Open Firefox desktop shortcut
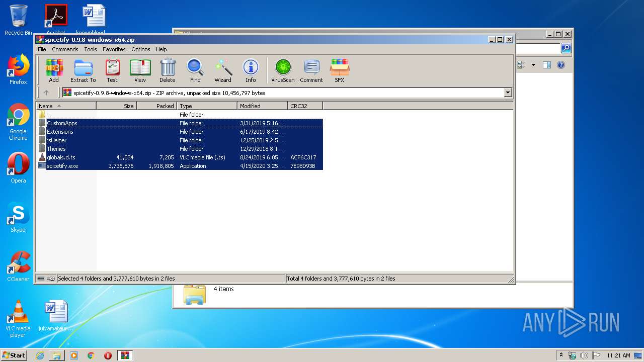This screenshot has height=362, width=644. [x=18, y=70]
